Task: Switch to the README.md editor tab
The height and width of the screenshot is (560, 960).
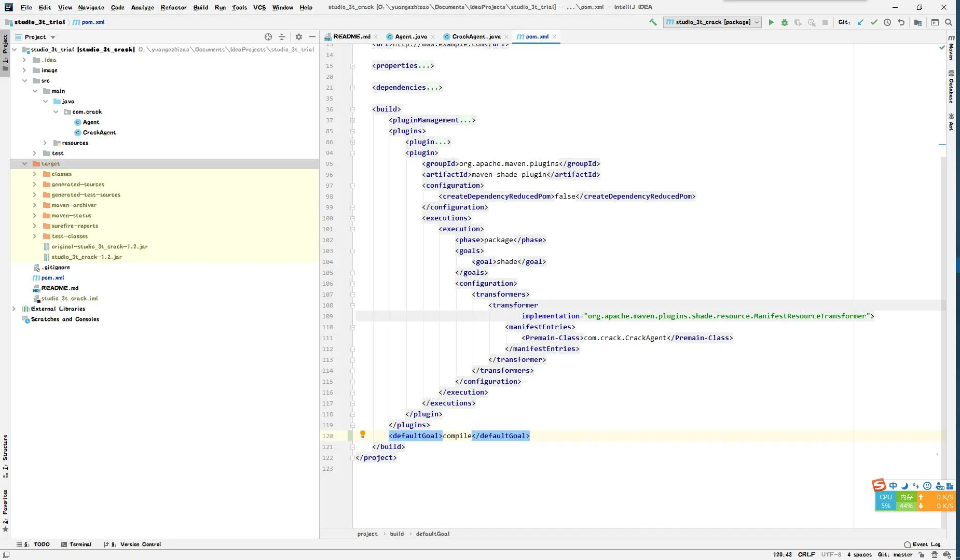Action: point(351,37)
